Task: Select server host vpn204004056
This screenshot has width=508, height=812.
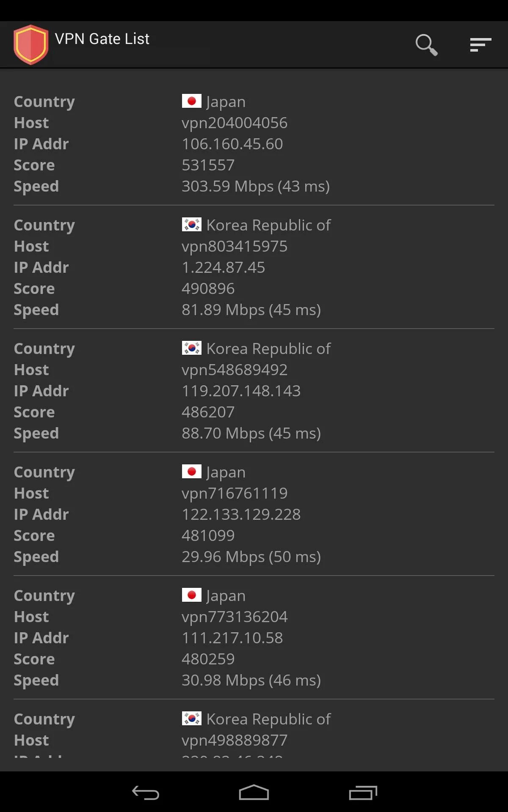Action: [235, 123]
